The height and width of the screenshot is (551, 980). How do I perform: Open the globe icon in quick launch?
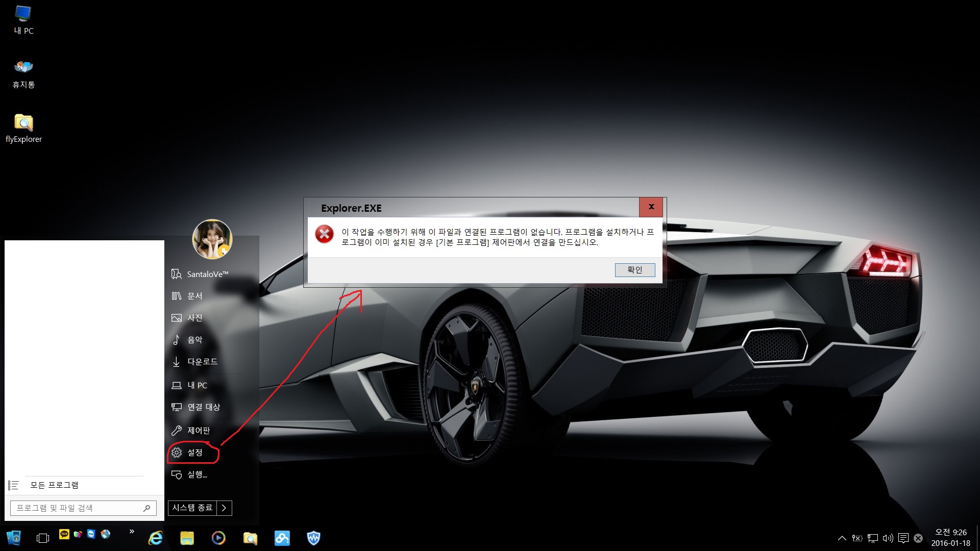pyautogui.click(x=106, y=534)
